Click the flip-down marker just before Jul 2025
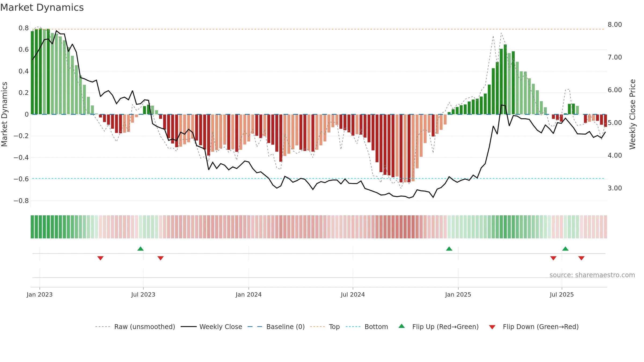Viewport: 644px width, 362px height. (553, 258)
